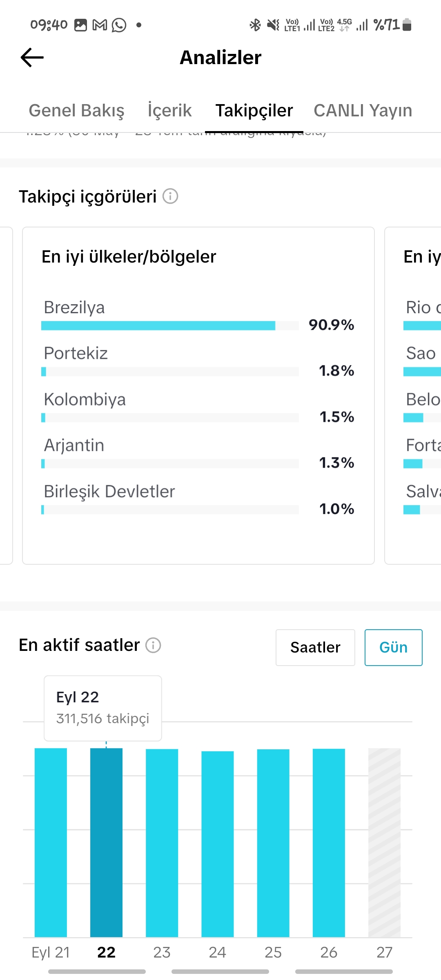This screenshot has width=441, height=980.
Task: Tap the Brezilya percentage bar
Action: coord(170,325)
